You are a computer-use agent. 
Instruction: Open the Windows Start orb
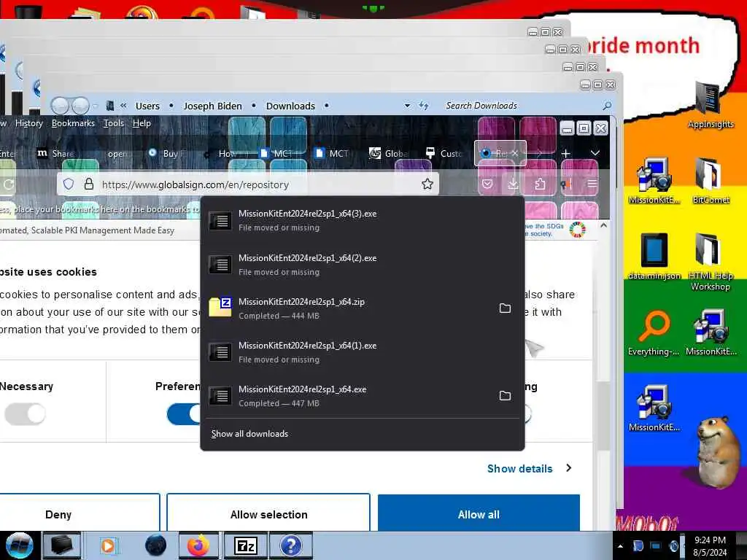pyautogui.click(x=19, y=545)
